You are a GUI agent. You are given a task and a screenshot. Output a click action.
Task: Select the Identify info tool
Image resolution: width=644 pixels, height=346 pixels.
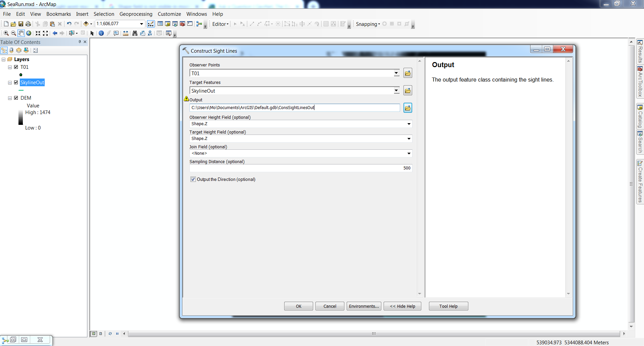point(101,33)
